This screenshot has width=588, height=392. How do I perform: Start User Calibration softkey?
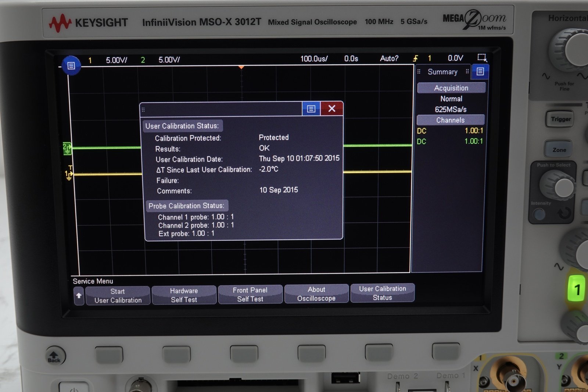click(118, 296)
